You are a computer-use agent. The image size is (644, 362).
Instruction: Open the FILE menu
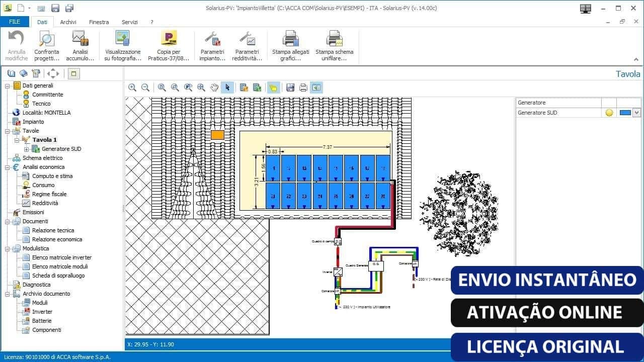14,22
